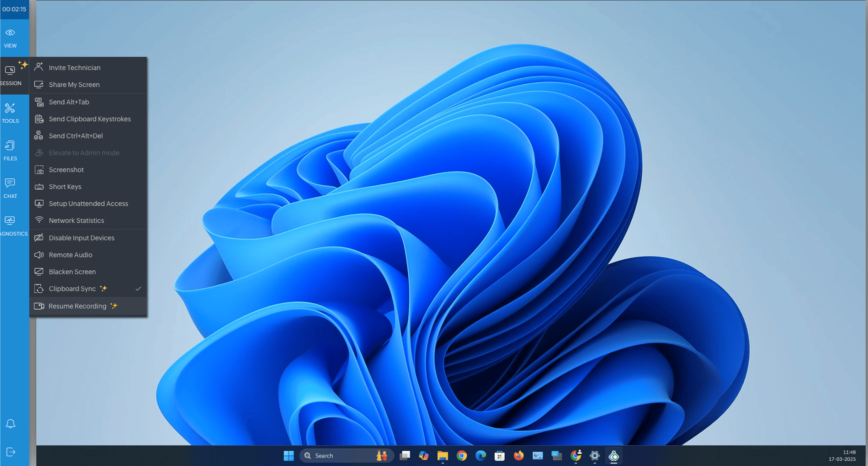The image size is (868, 466).
Task: Enable Remote Audio
Action: tap(71, 255)
